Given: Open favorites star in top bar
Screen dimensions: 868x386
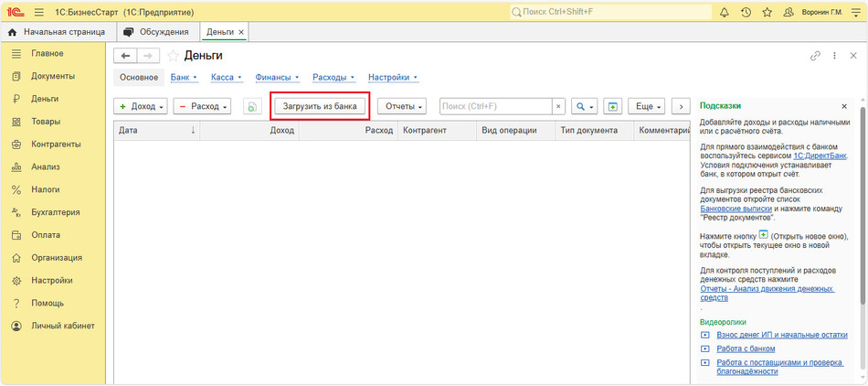Looking at the screenshot, I should pos(767,12).
